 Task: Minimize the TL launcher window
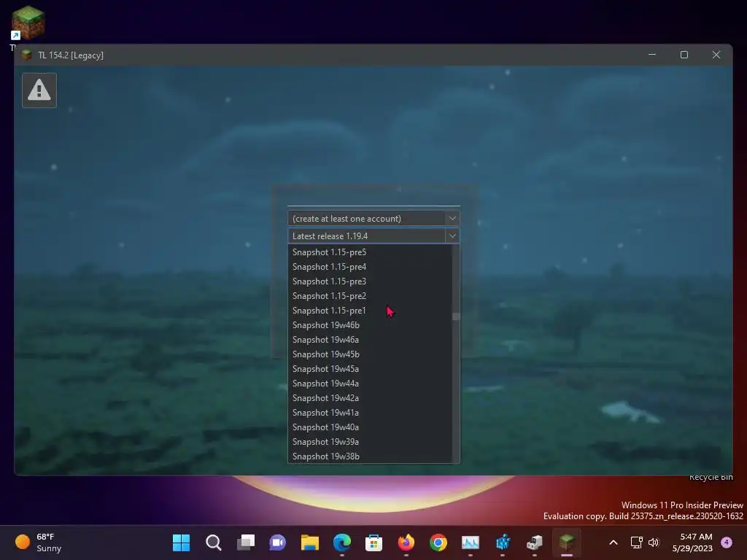[x=652, y=55]
